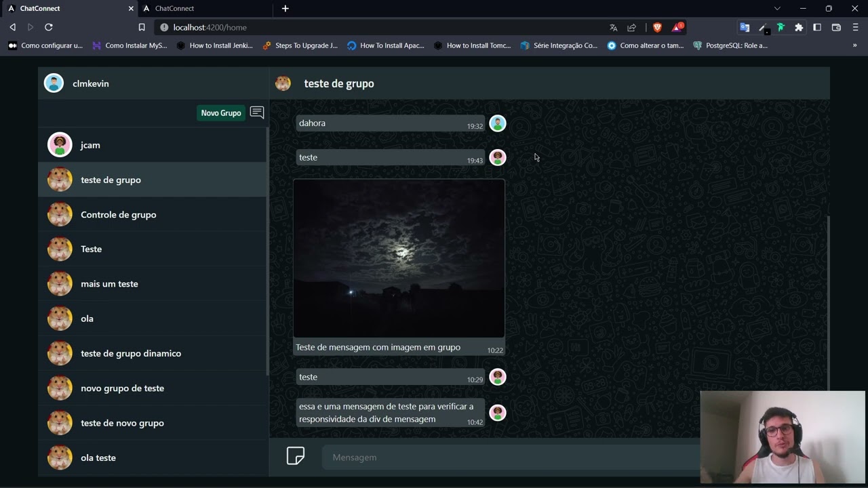
Task: Open Como configurar bookmark
Action: (x=45, y=45)
